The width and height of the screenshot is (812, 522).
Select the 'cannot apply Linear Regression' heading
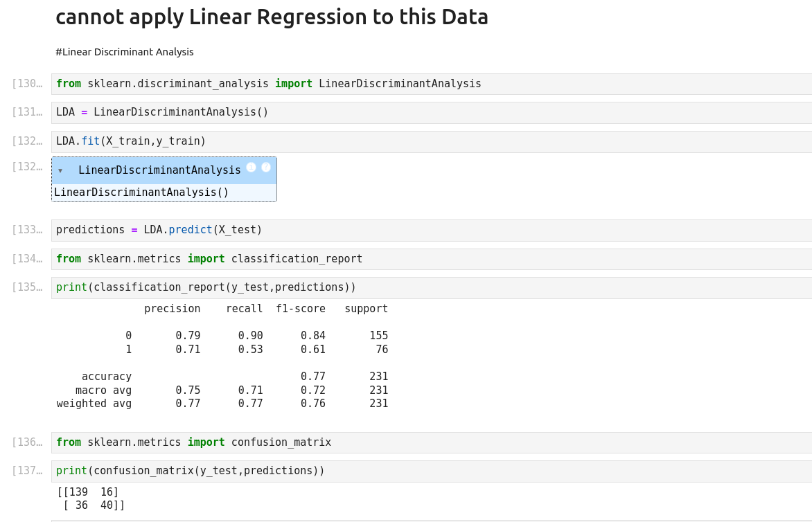pos(272,17)
